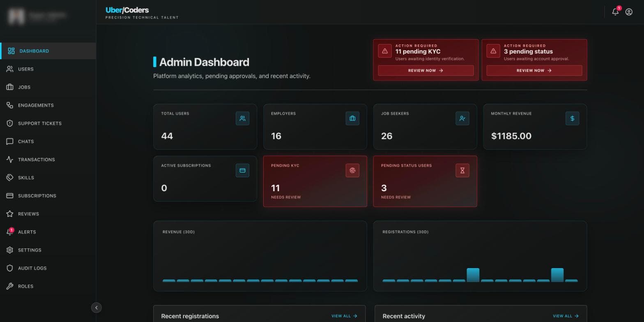
Task: Open the notifications bell in the header
Action: [x=615, y=12]
